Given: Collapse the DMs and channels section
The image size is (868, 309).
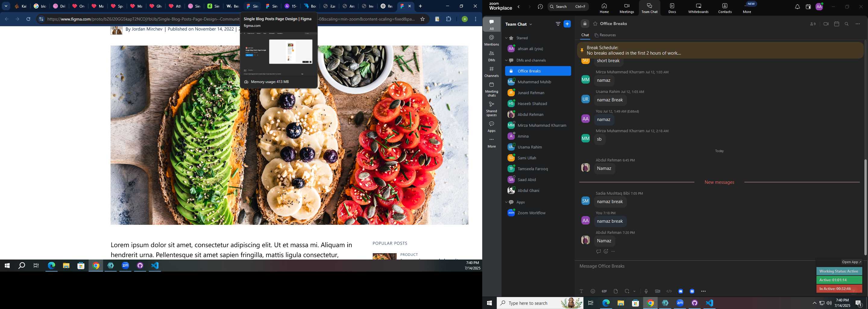Looking at the screenshot, I should pyautogui.click(x=506, y=60).
